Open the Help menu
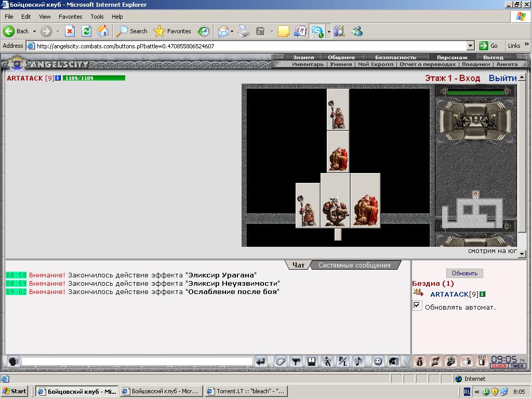Viewport: 532px width, 399px height. (117, 17)
